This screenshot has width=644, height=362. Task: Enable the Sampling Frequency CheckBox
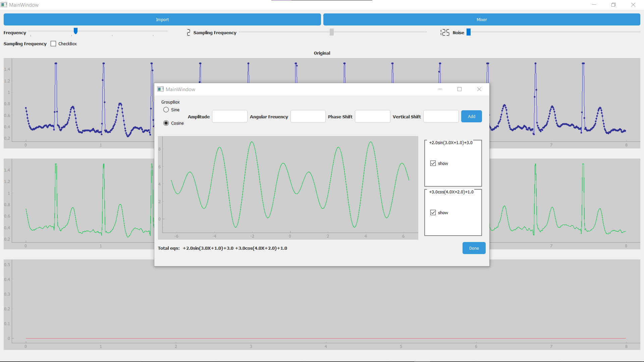point(53,44)
